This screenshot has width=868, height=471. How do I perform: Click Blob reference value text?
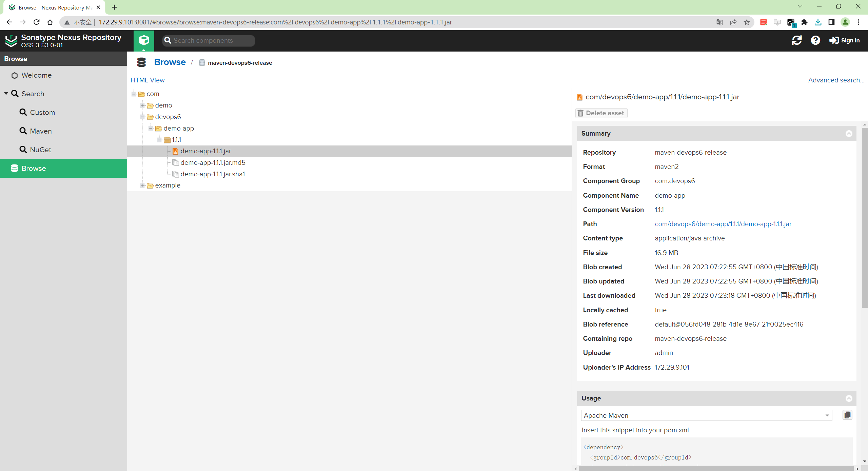[729, 324]
